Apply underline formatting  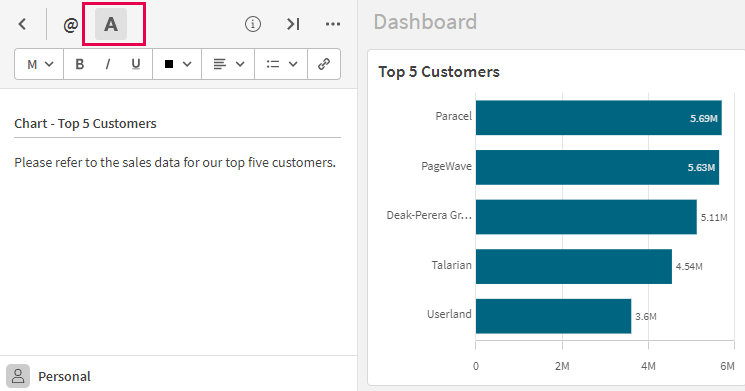(x=136, y=64)
